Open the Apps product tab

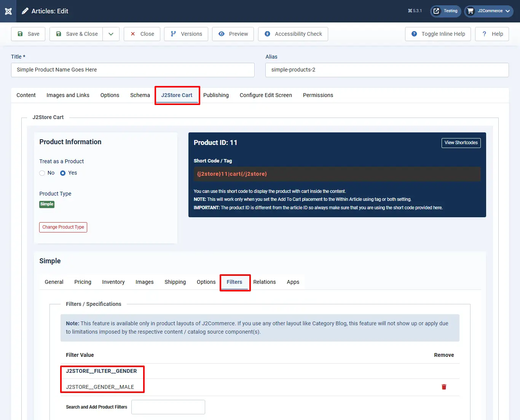tap(293, 282)
